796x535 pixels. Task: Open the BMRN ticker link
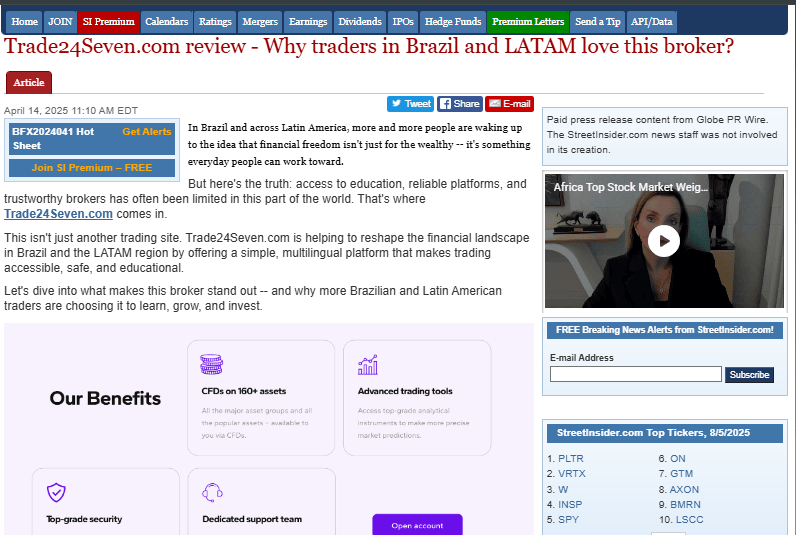pyautogui.click(x=685, y=505)
